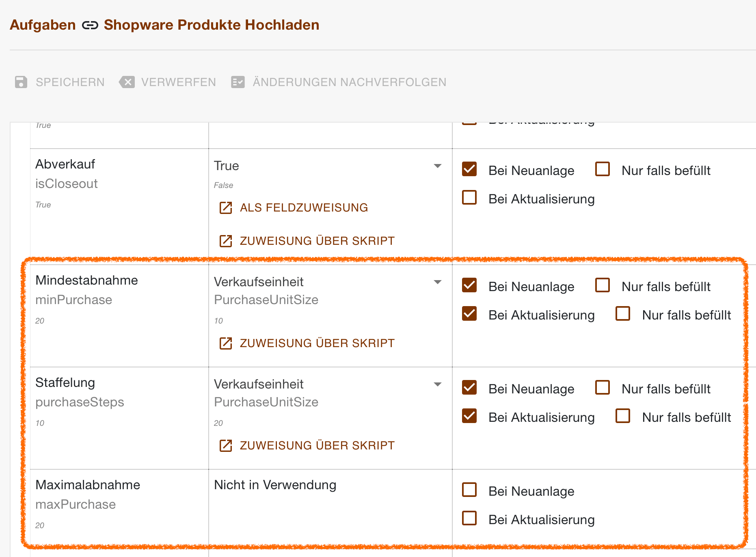Click the Speichern button label

70,82
